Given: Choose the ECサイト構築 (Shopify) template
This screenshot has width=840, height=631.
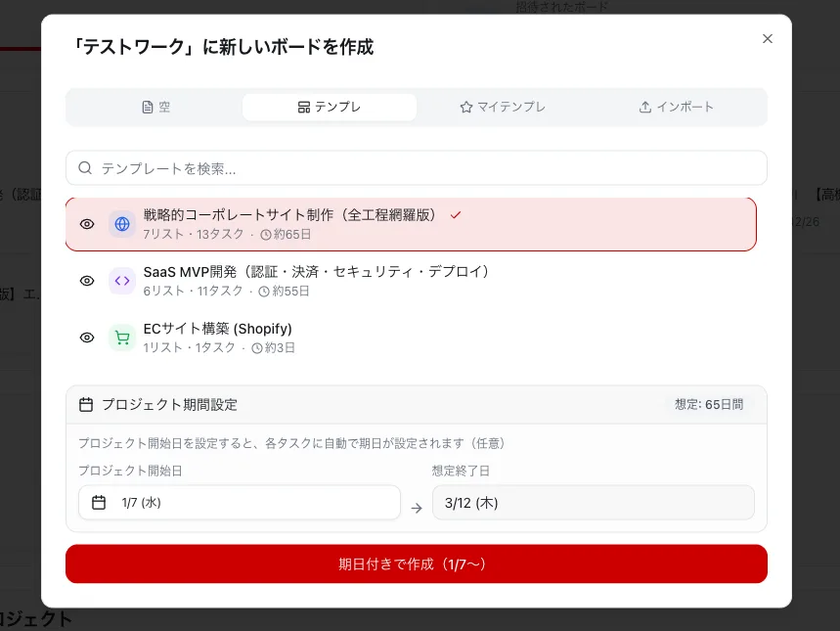Looking at the screenshot, I should coord(411,338).
